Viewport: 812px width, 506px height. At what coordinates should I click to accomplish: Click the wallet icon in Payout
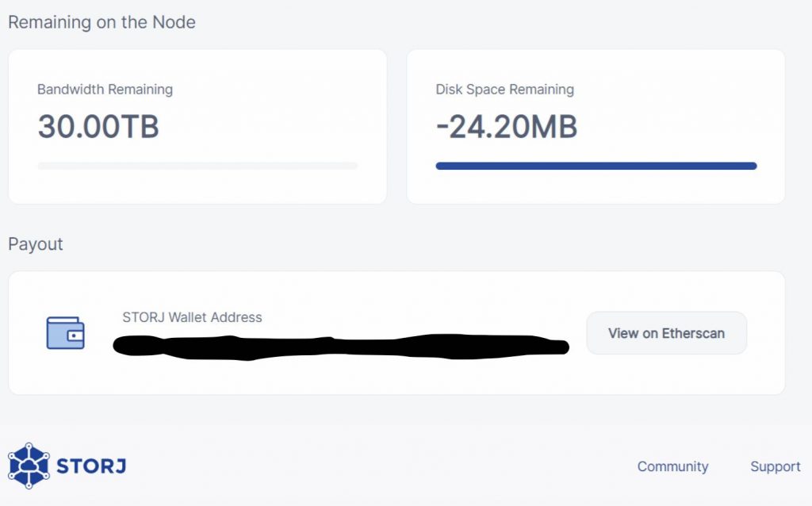tap(65, 333)
